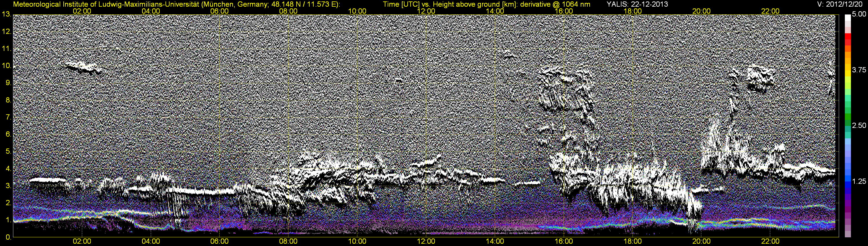Image resolution: width=868 pixels, height=246 pixels.
Task: Click the height axis label 4
Action: (x=8, y=169)
